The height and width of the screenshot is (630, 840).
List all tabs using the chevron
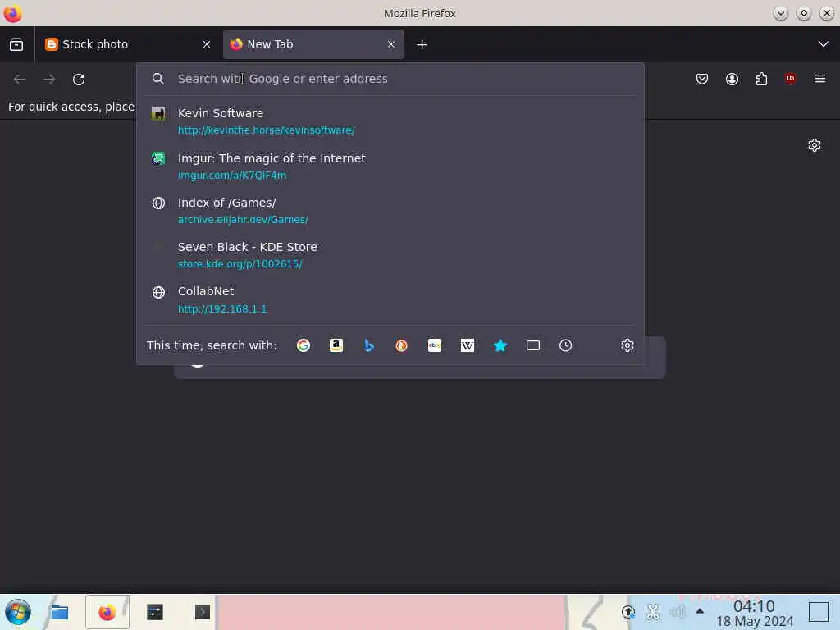click(x=824, y=44)
